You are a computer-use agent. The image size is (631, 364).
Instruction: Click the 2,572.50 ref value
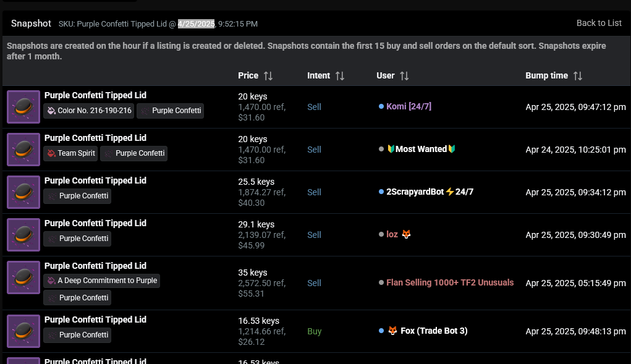261,283
